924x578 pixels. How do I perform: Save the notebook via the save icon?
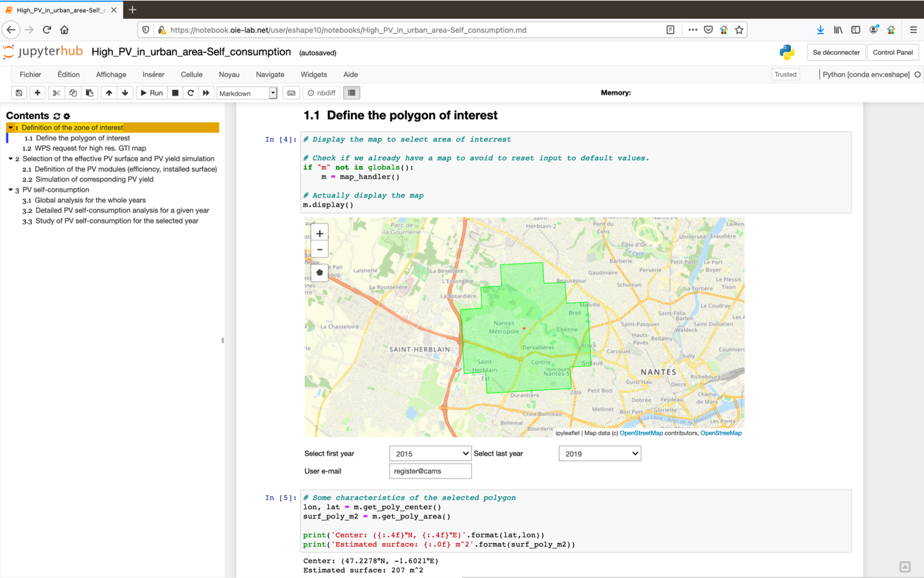point(19,92)
